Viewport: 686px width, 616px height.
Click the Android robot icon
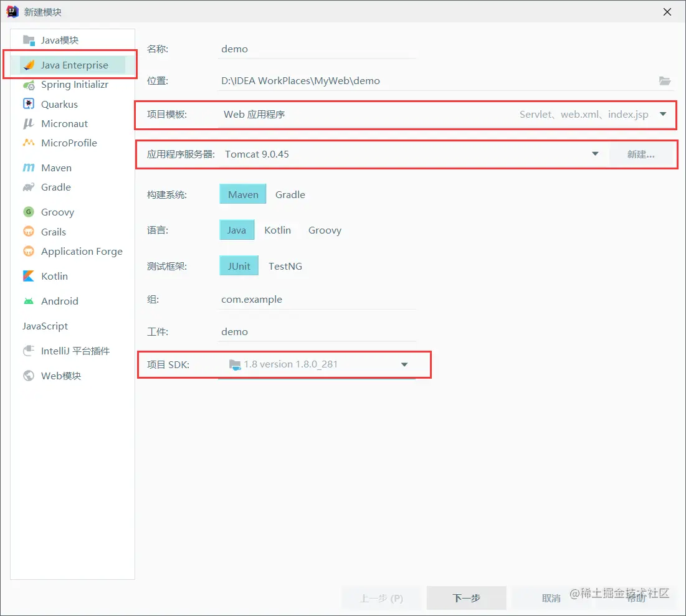pos(29,301)
